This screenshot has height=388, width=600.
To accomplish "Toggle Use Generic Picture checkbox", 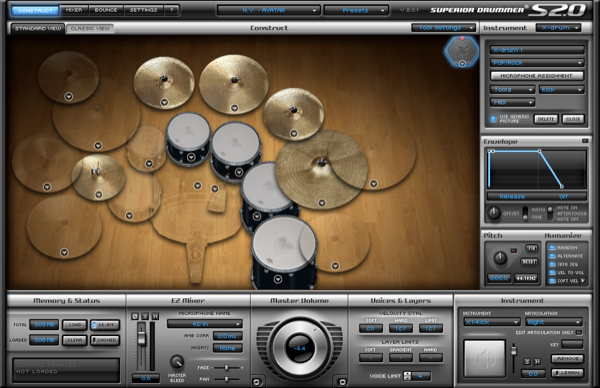I will pyautogui.click(x=493, y=119).
